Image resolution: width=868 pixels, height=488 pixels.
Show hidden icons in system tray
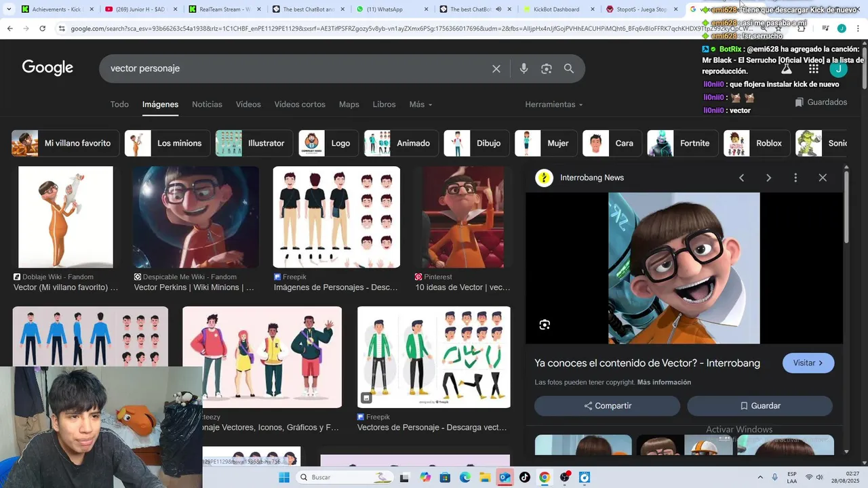(759, 477)
